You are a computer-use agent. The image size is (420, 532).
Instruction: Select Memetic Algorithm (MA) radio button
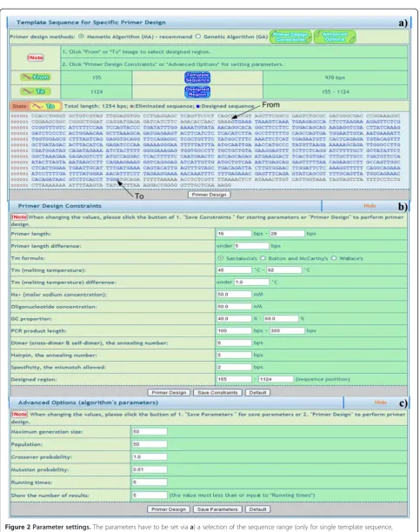point(81,37)
